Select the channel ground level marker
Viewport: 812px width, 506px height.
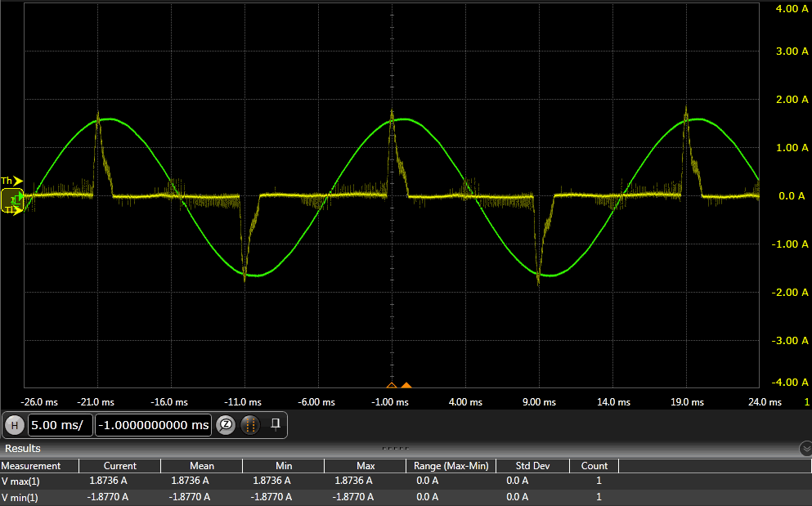coord(11,197)
